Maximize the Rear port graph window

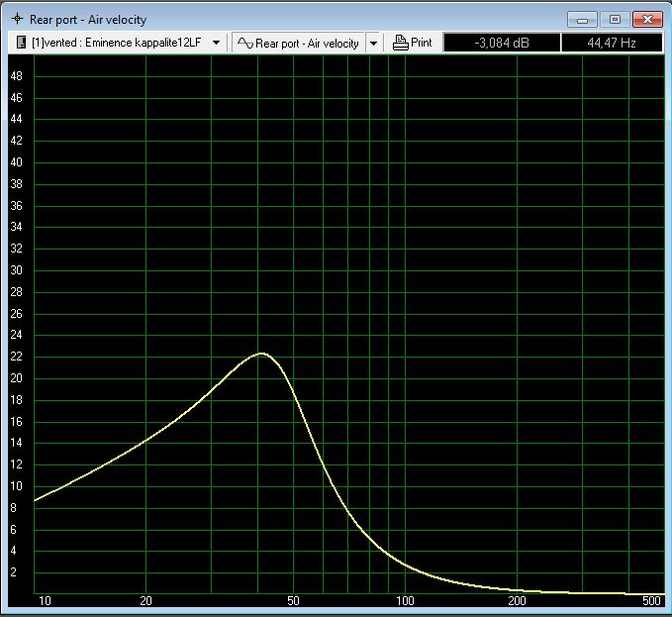[615, 19]
